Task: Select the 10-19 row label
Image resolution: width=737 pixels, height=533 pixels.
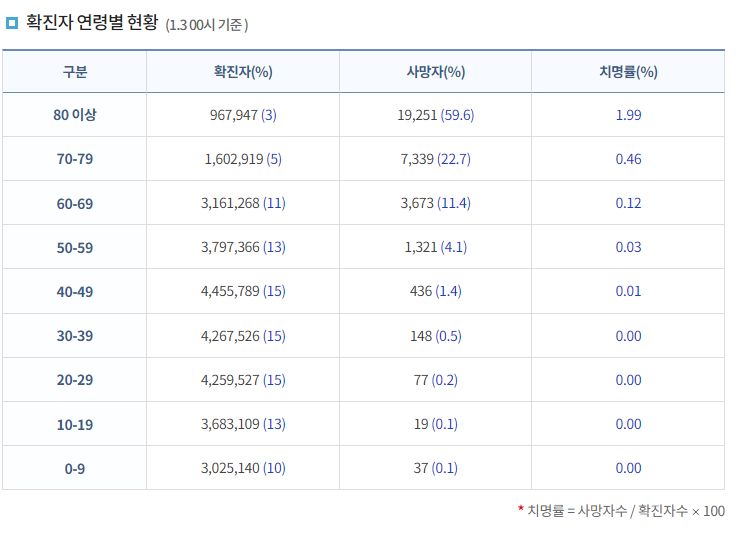Action: pyautogui.click(x=75, y=424)
